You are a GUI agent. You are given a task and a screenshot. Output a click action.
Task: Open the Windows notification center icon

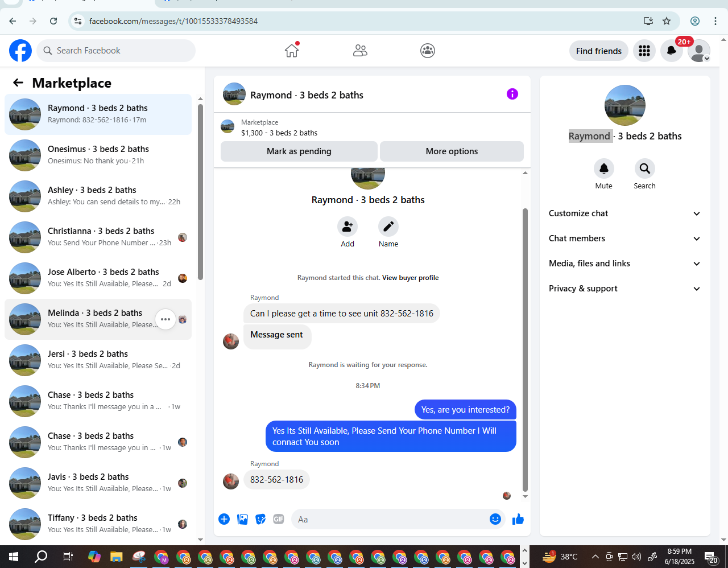[x=711, y=557]
